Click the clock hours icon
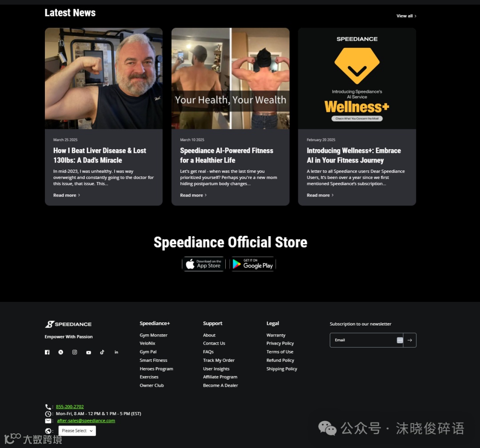Viewport: 480px width, 448px height. (48, 414)
